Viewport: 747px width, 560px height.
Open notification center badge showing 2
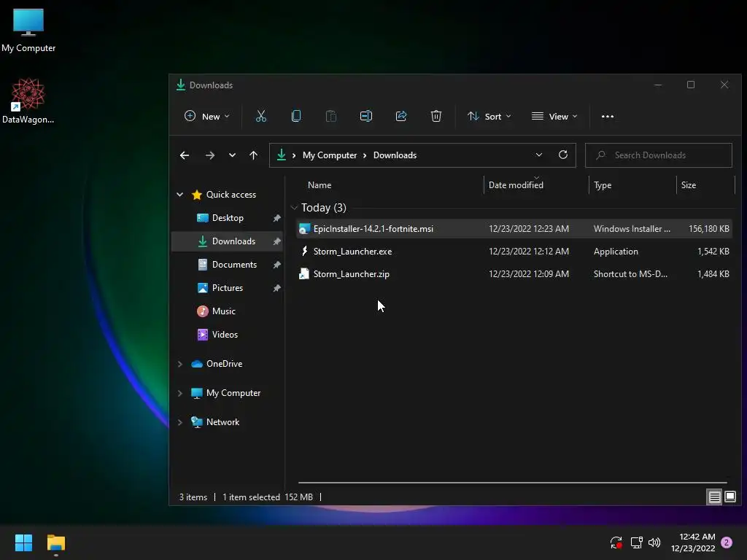727,542
